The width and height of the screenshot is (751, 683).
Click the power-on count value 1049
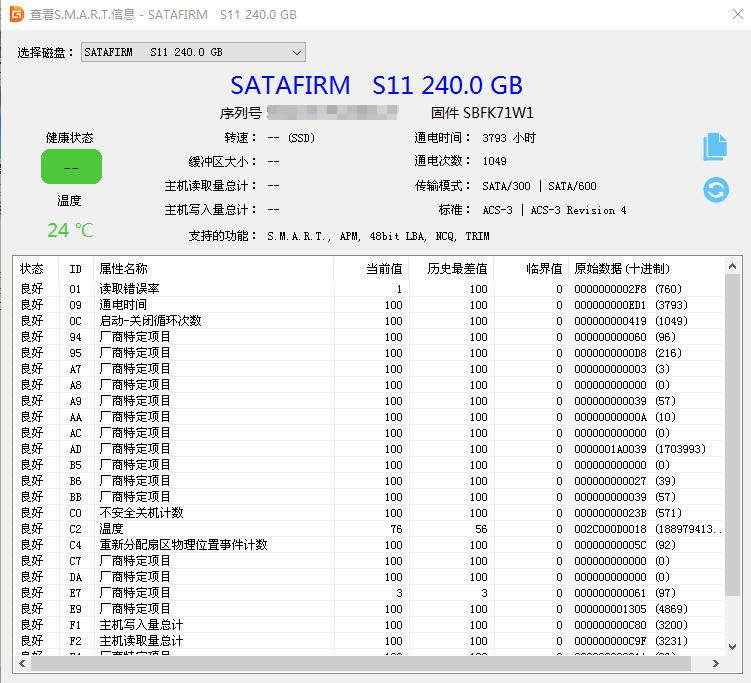click(x=494, y=161)
